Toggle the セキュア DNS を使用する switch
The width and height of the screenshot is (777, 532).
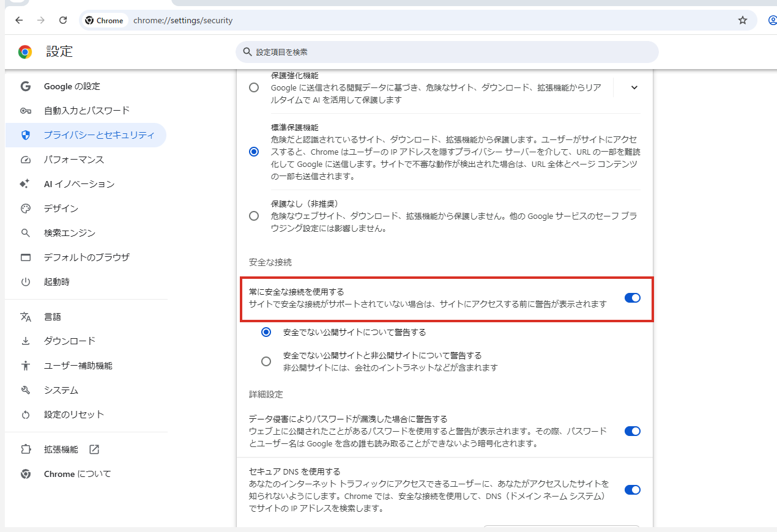click(x=632, y=490)
